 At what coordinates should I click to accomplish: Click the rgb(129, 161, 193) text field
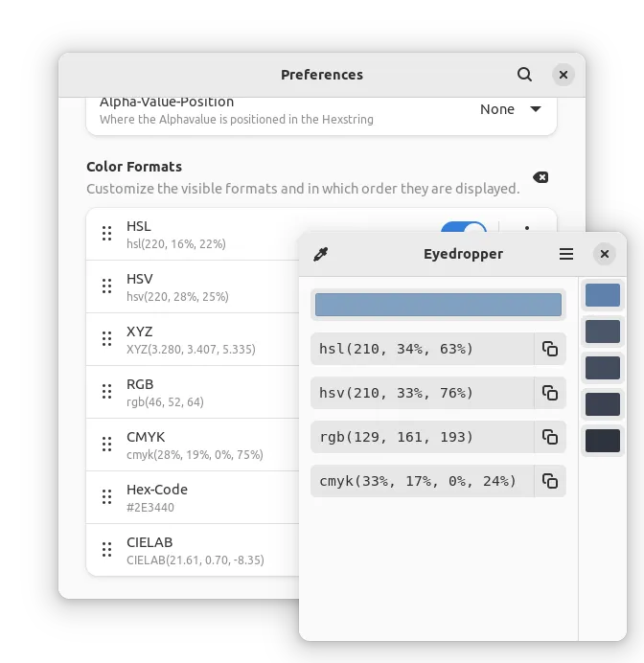tap(423, 437)
